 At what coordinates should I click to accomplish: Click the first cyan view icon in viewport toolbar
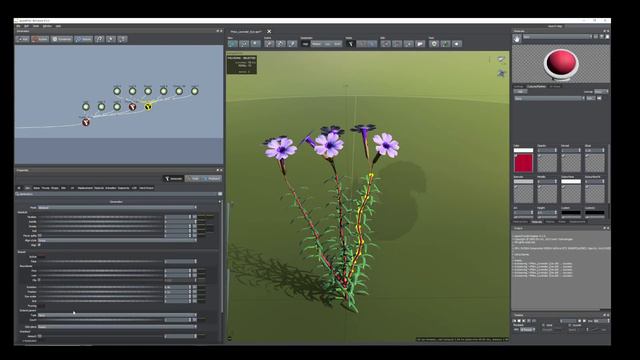pos(233,44)
